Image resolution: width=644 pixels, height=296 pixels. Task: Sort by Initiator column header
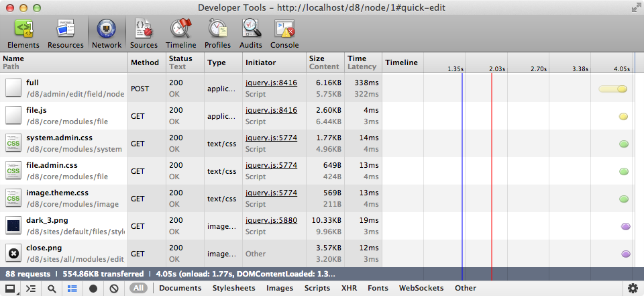click(274, 62)
